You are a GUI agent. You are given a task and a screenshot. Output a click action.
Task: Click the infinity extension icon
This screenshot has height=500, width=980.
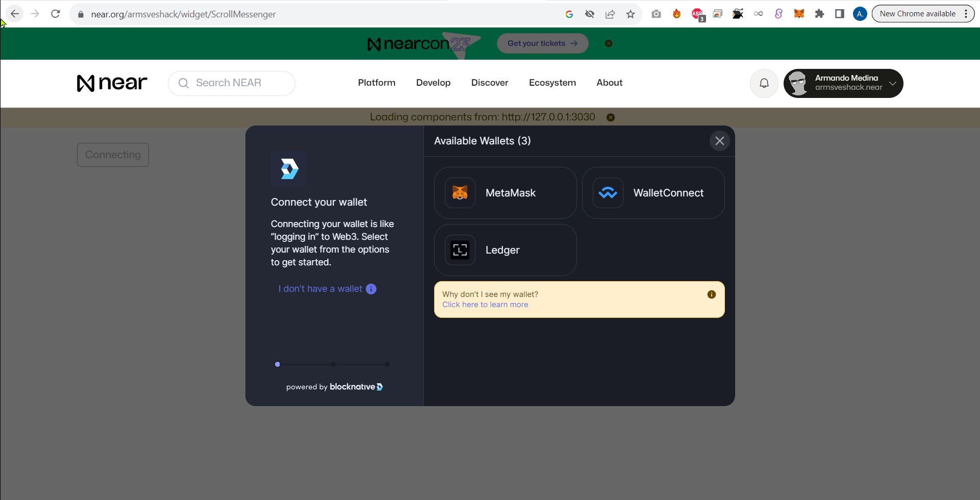click(x=758, y=14)
